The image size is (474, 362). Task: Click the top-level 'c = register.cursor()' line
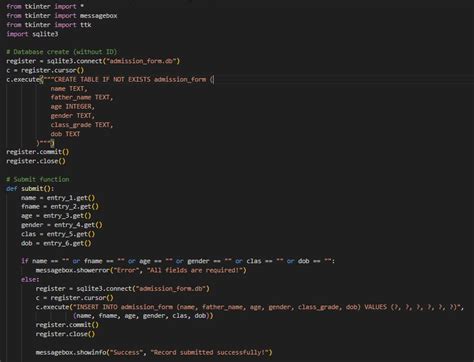click(45, 70)
